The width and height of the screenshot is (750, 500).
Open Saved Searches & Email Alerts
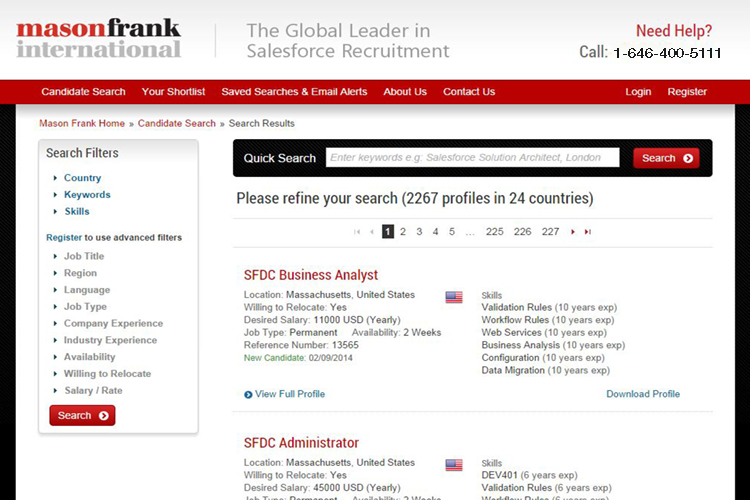click(x=294, y=92)
